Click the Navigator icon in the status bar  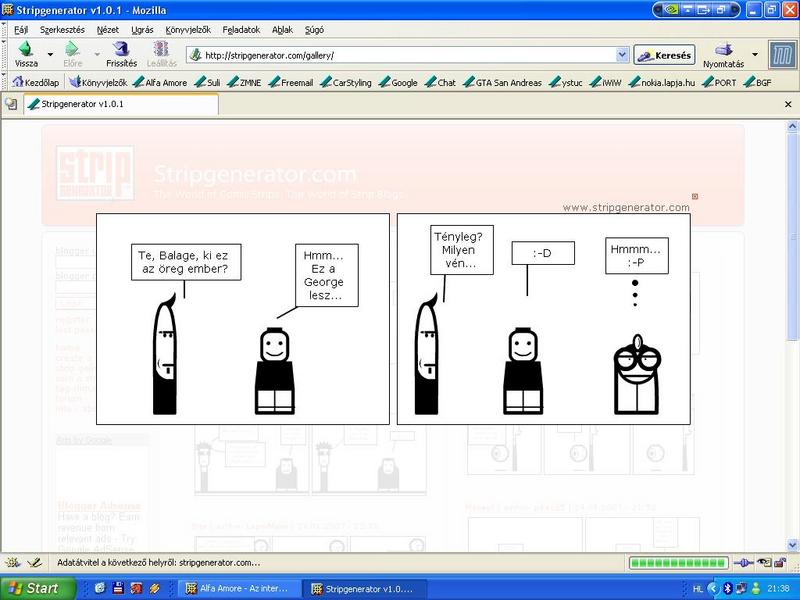(x=13, y=563)
